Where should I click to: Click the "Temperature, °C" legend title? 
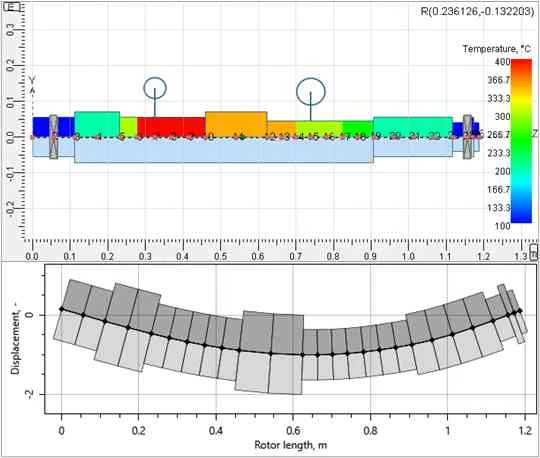click(x=497, y=49)
